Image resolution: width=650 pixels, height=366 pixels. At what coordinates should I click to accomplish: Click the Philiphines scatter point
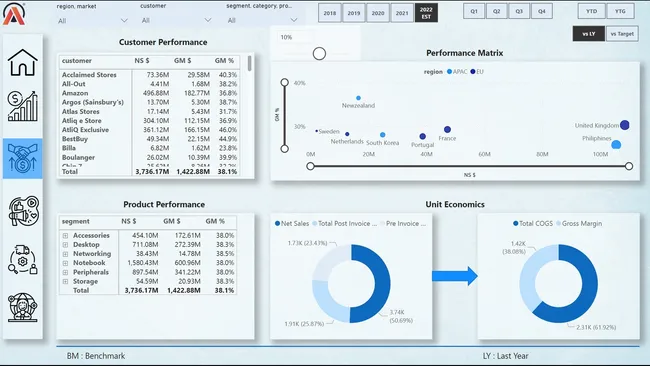616,145
